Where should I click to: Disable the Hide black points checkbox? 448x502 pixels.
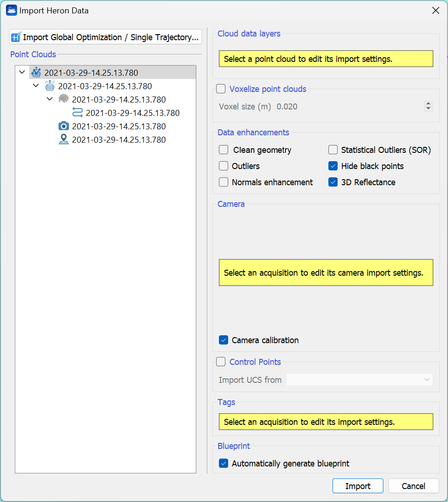(333, 166)
